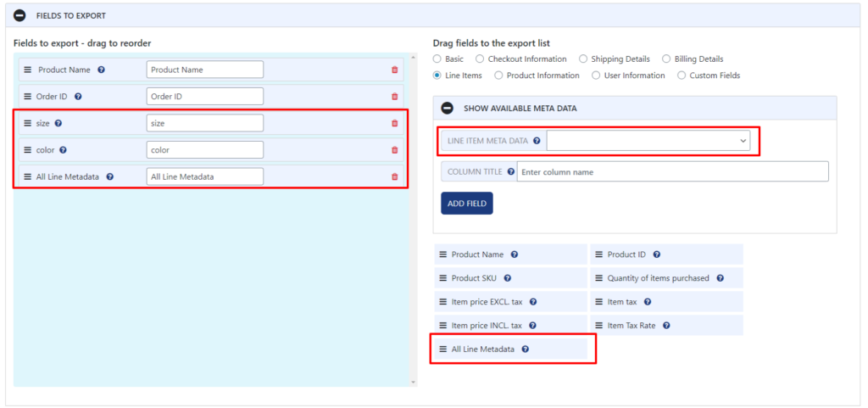Delete the All Line Metadata export row
The image size is (868, 408).
click(395, 176)
